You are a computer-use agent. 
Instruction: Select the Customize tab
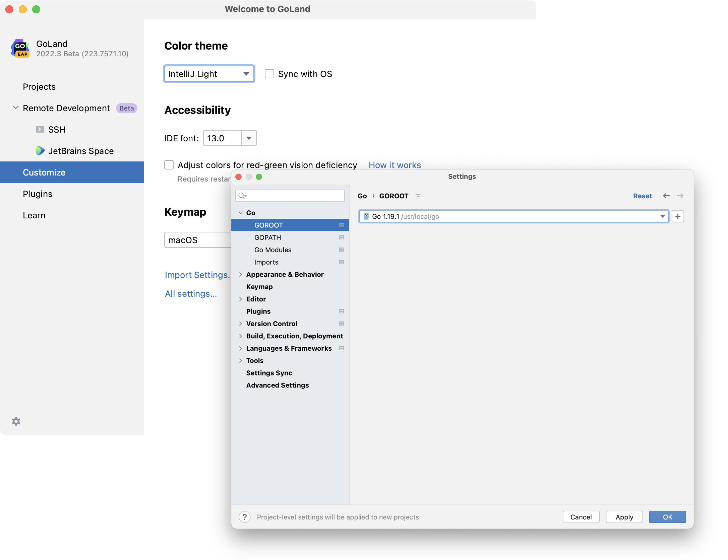pos(72,172)
